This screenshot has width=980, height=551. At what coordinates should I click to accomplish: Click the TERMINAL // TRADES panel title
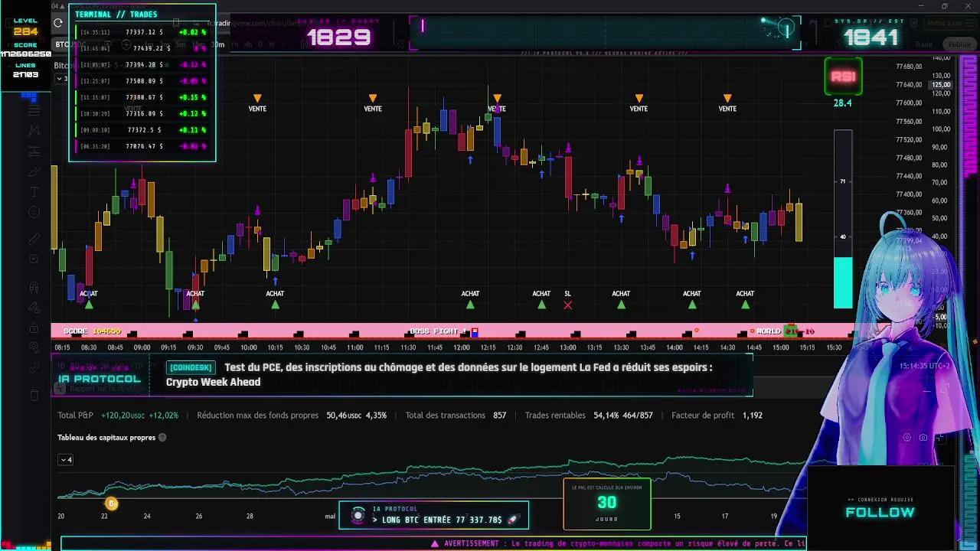point(116,14)
